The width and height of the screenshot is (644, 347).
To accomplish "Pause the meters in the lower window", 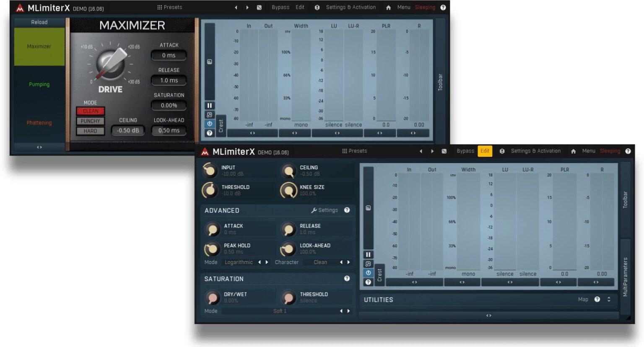I will [368, 254].
